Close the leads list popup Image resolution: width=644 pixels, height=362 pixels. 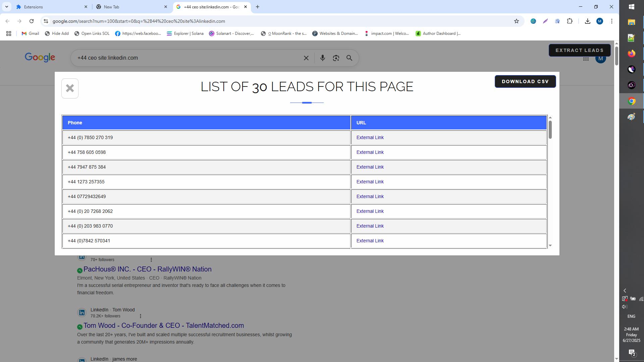tap(70, 88)
